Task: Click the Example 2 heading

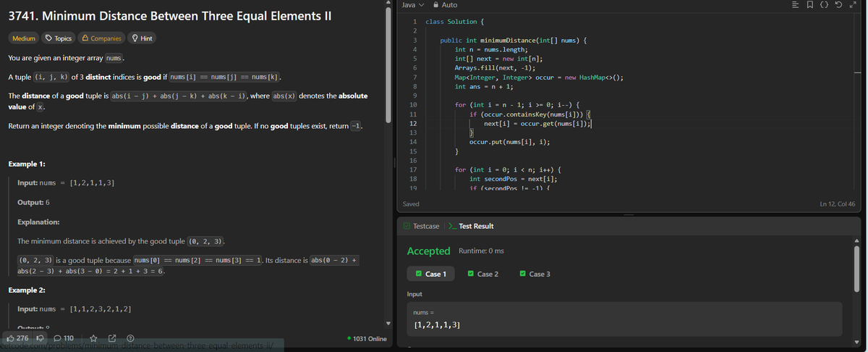Action: [27, 290]
